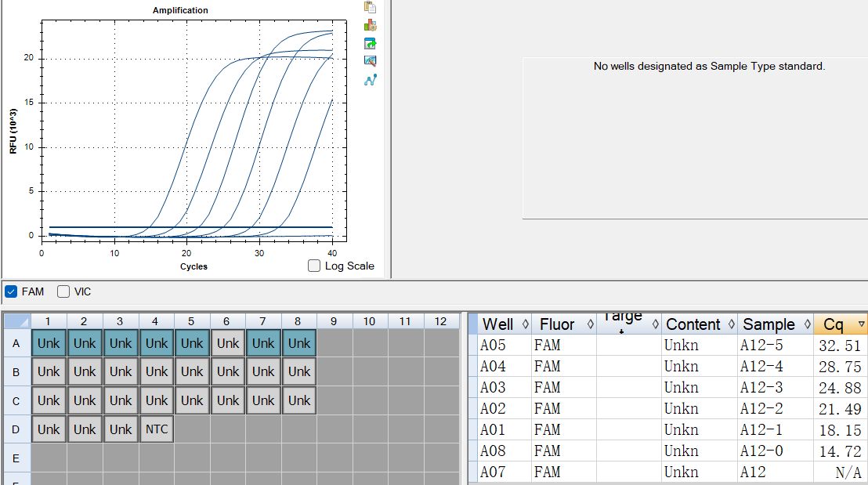Click sample name A12-0 in the table
Screen dimensions: 868x485
point(761,451)
